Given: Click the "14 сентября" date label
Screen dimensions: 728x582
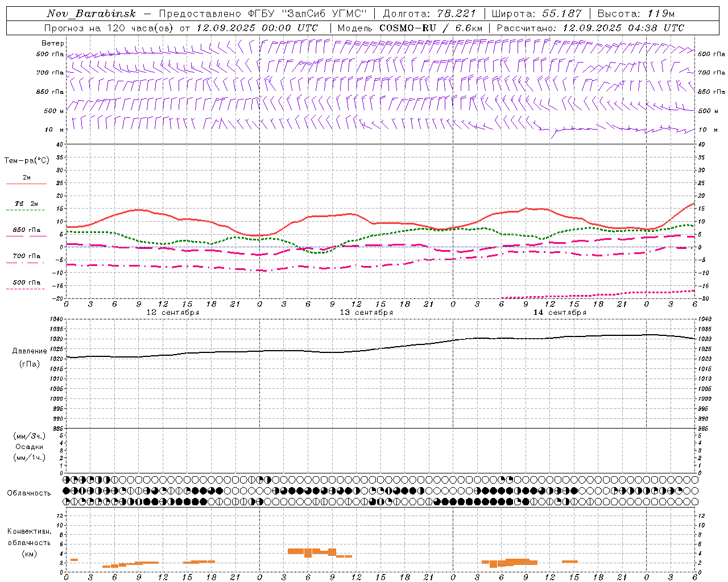Looking at the screenshot, I should [x=560, y=313].
